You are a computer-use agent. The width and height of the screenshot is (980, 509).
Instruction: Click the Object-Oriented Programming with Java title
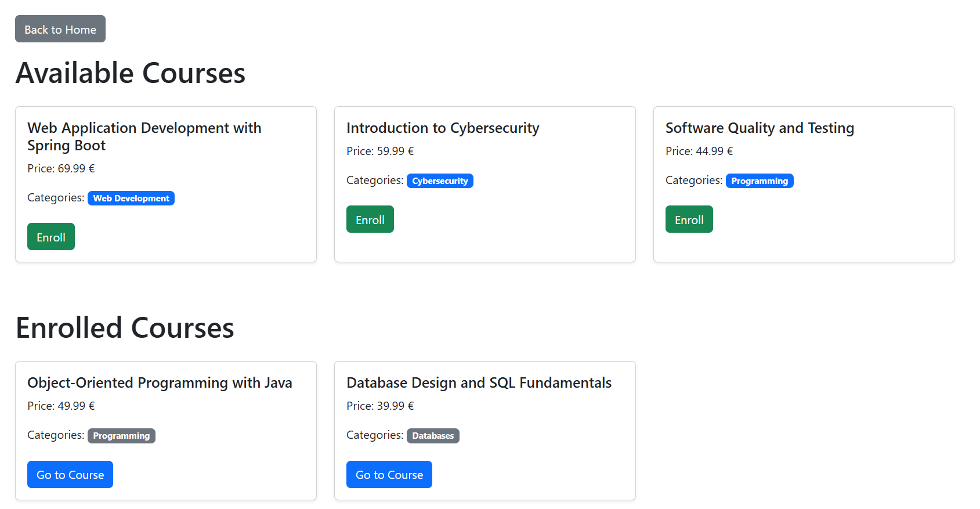160,382
